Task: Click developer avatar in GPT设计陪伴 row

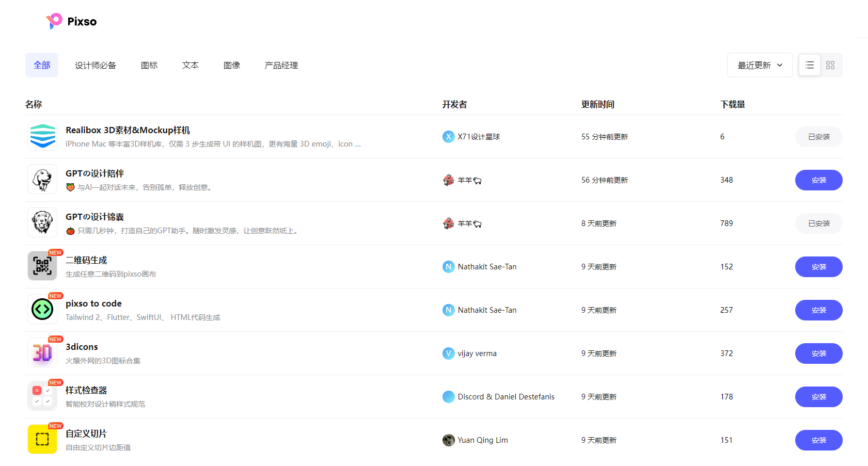Action: [449, 180]
